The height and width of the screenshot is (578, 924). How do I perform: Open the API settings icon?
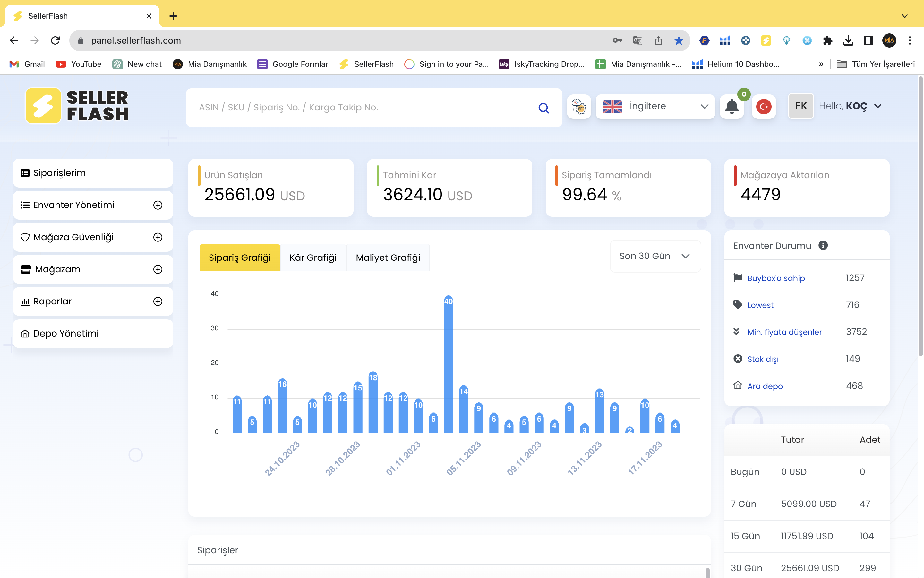tap(579, 107)
